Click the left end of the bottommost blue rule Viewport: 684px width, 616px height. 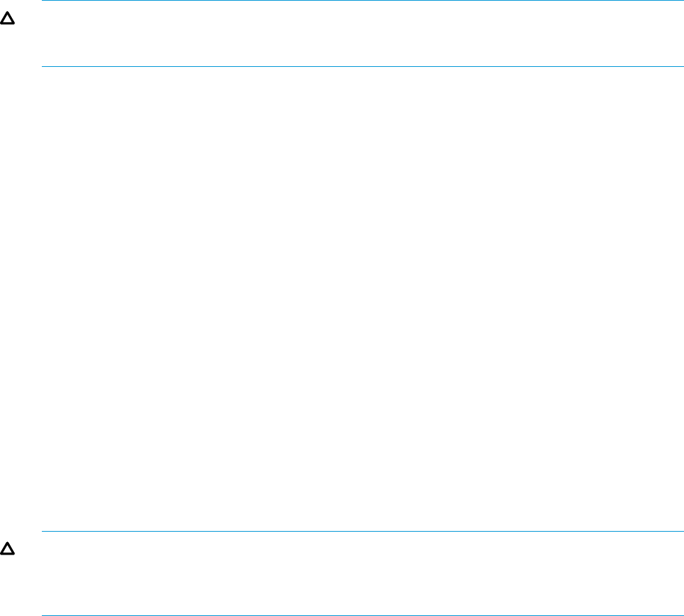click(43, 615)
